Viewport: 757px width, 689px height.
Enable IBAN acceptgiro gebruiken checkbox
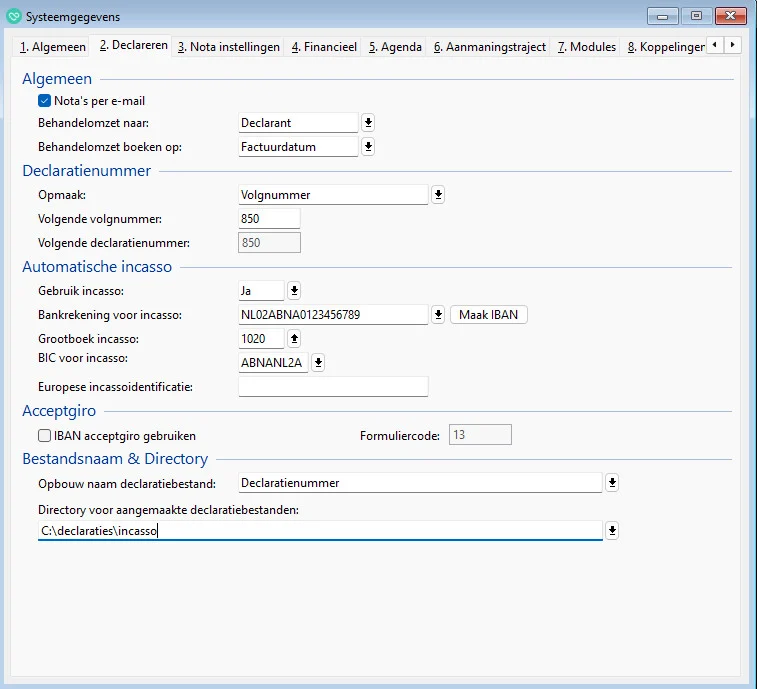pos(44,435)
